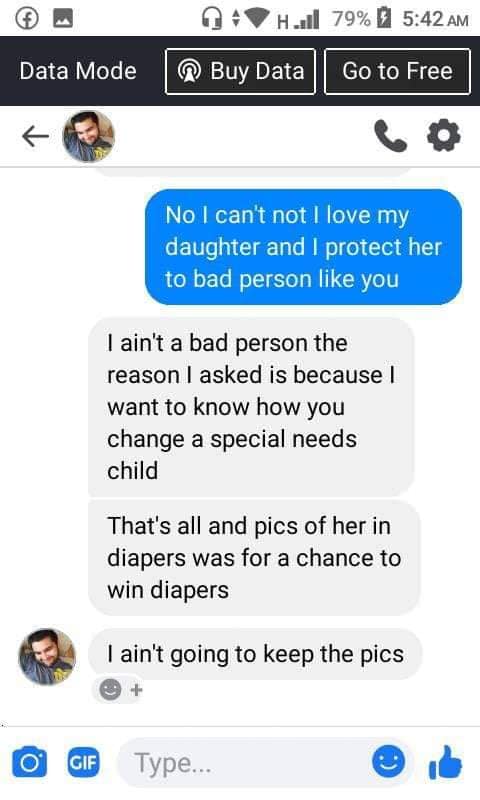This screenshot has width=480, height=800.
Task: Tap the sender avatar beside the last message
Action: tap(47, 657)
